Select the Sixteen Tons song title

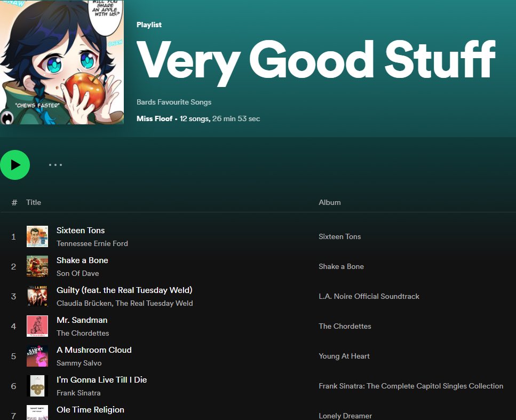(x=81, y=231)
